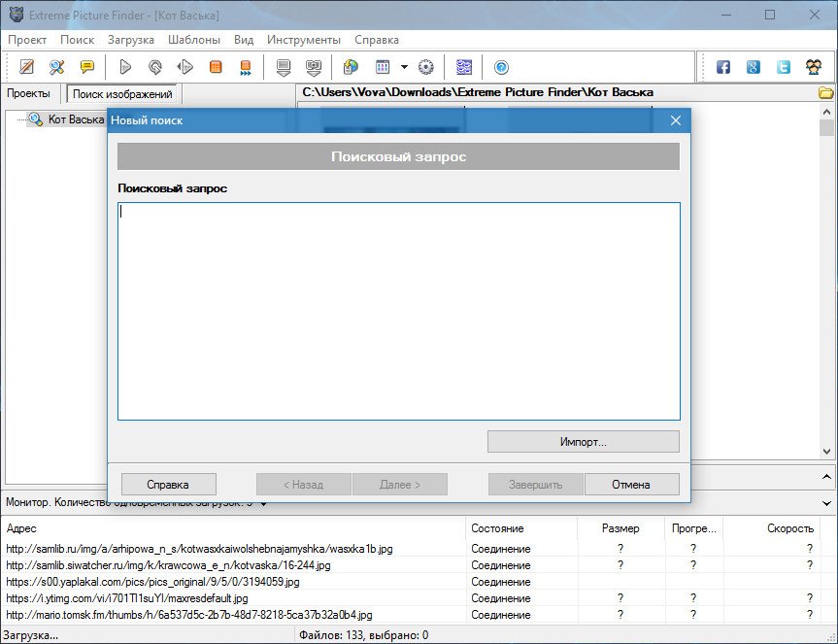
Task: Select the Кот Васька project tree item
Action: [76, 119]
